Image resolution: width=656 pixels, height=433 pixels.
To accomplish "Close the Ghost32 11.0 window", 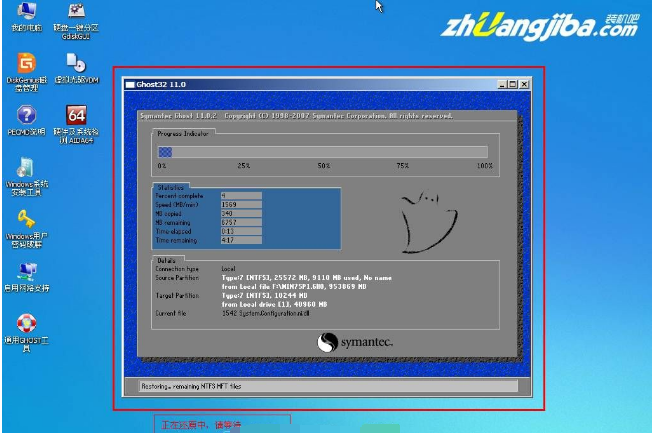I will pyautogui.click(x=522, y=84).
